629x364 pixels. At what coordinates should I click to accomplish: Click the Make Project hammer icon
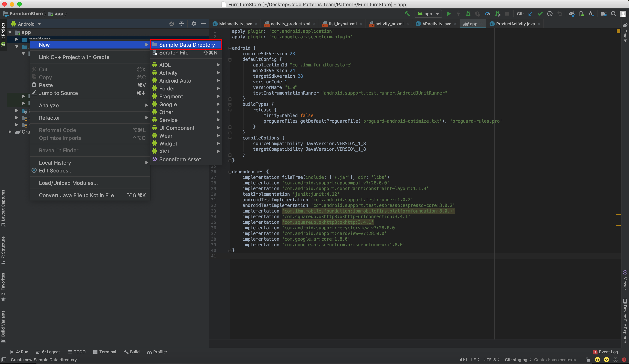pyautogui.click(x=407, y=14)
